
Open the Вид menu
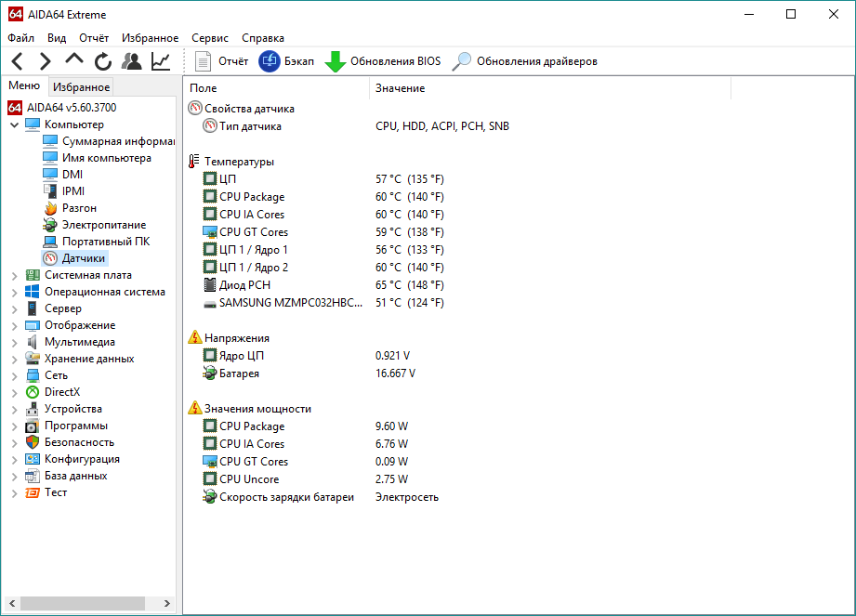[x=56, y=38]
